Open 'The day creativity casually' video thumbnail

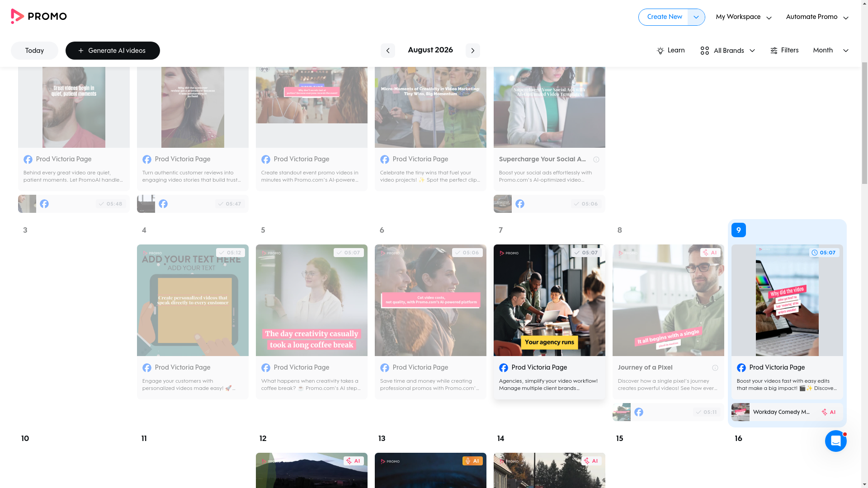point(311,300)
